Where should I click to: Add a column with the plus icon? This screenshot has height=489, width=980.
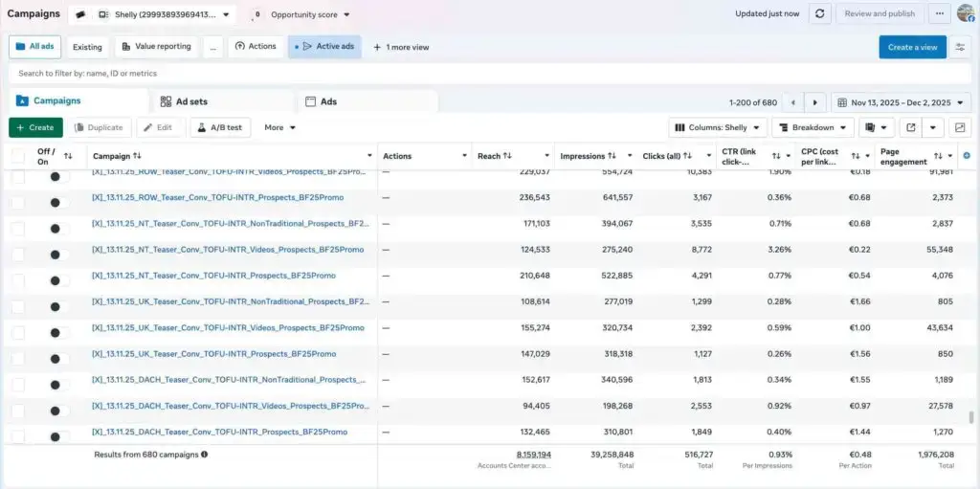(x=968, y=156)
